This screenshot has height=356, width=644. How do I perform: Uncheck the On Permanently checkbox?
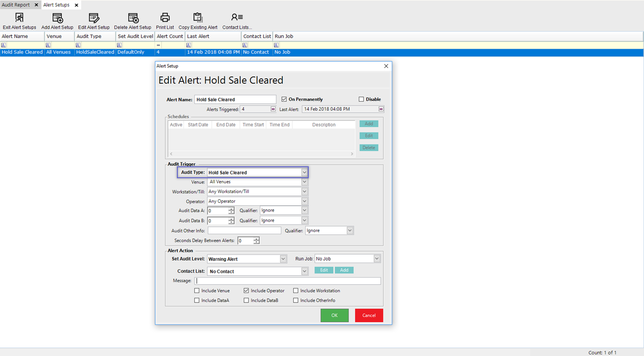284,99
